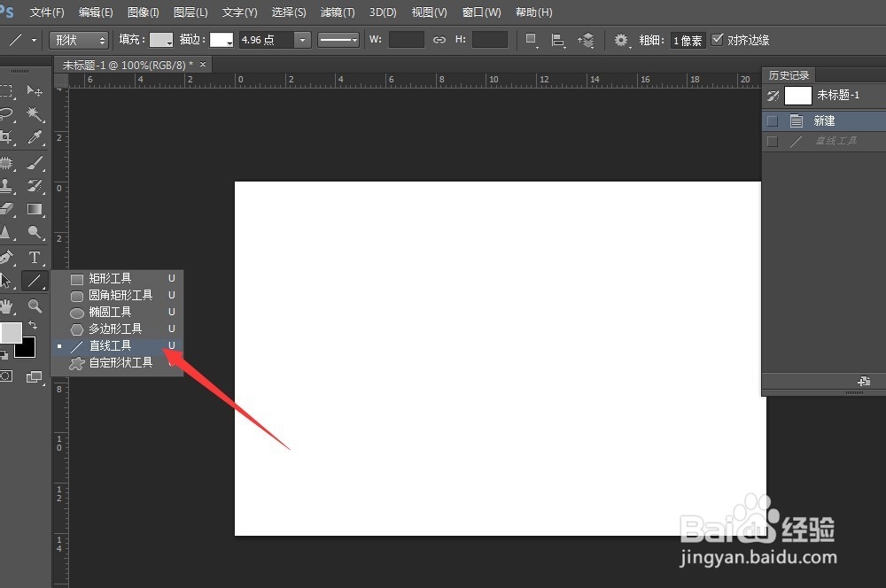Open 编辑(E) menu
Screen dimensions: 886x588
[x=96, y=12]
